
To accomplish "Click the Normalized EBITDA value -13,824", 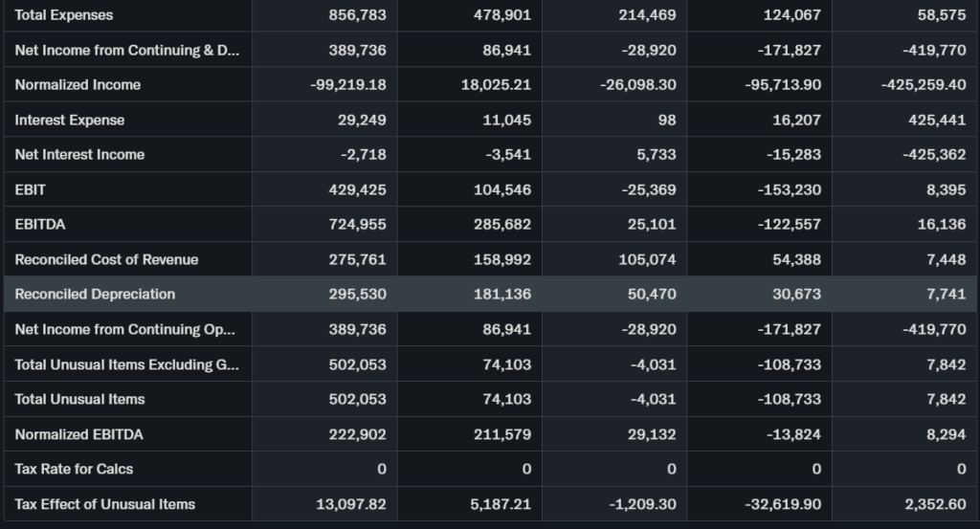I will [x=792, y=434].
